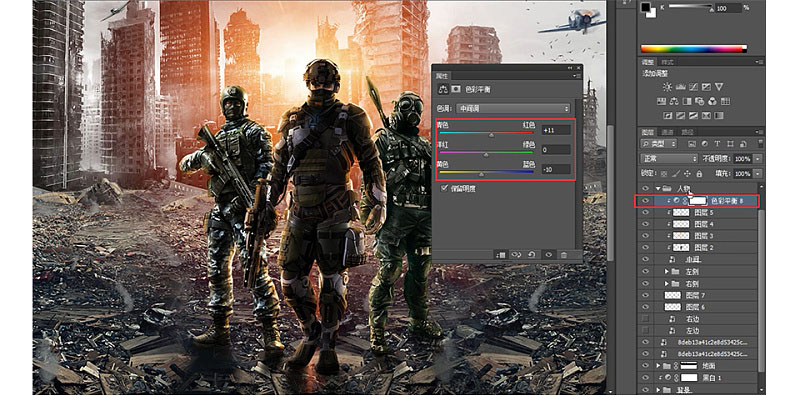Viewport: 800px width, 396px height.
Task: Switch to the Paths tab in Layers group
Action: 687,132
